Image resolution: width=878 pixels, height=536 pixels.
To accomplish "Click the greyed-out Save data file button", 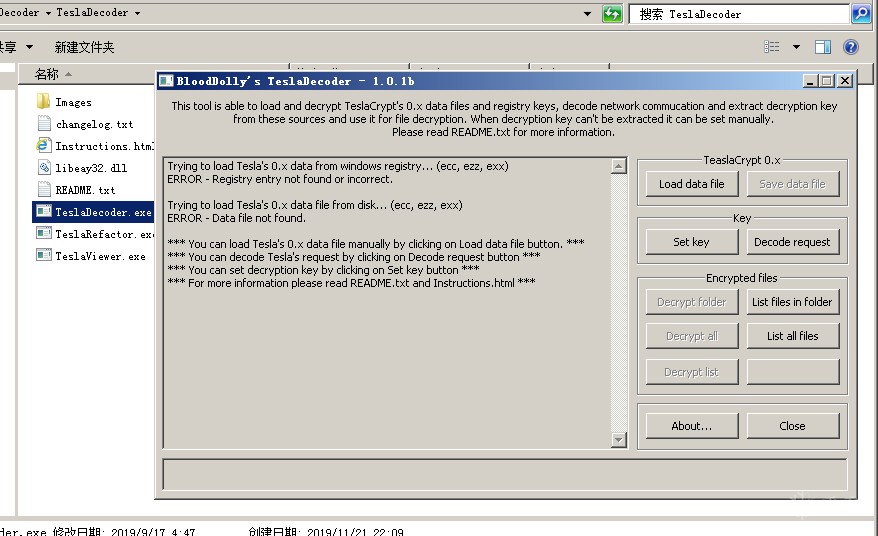I will pos(792,184).
